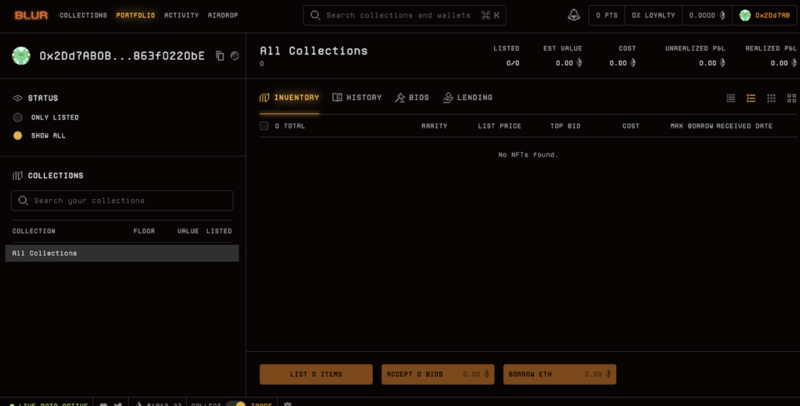The width and height of the screenshot is (800, 406).
Task: Open the wallet account menu 0x2Dd7AB
Action: click(766, 15)
